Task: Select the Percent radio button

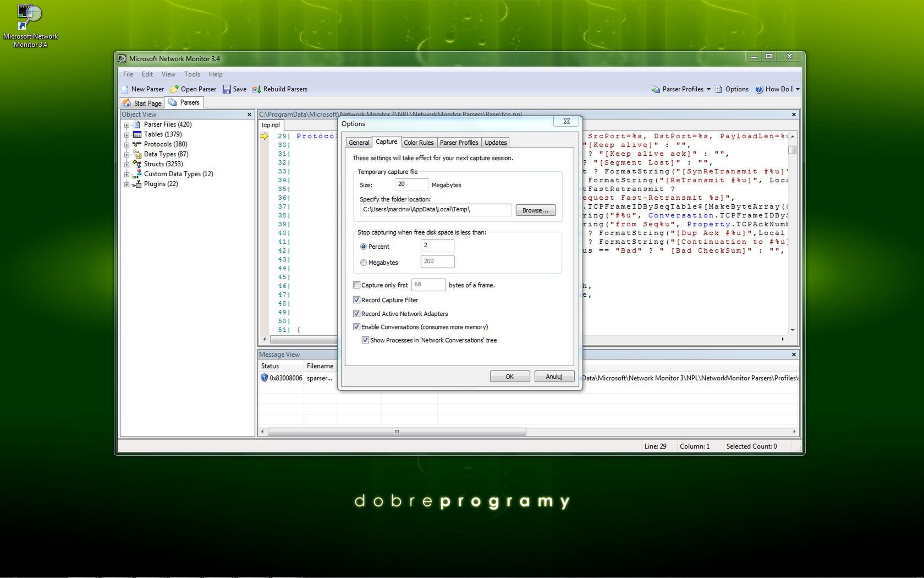Action: point(364,247)
